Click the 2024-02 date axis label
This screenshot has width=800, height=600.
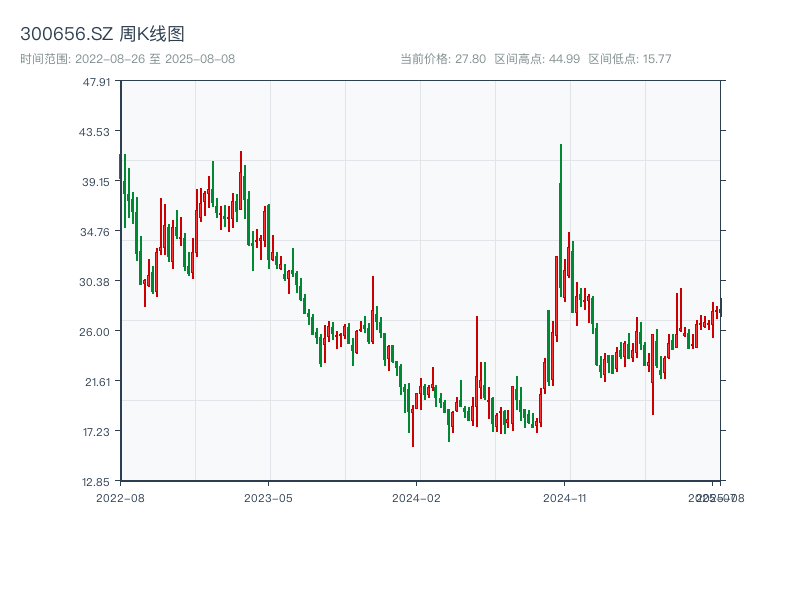click(x=416, y=497)
